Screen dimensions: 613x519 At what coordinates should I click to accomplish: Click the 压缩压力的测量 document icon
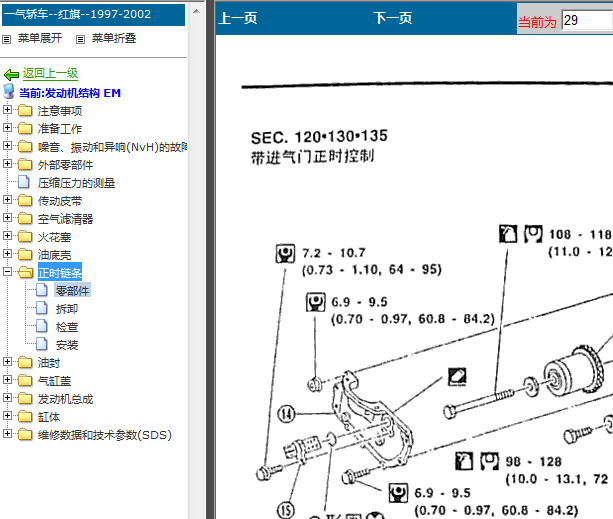click(24, 182)
